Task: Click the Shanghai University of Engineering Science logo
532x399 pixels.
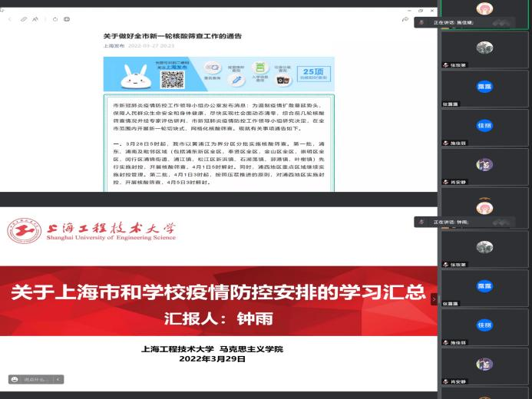Action: (25, 231)
